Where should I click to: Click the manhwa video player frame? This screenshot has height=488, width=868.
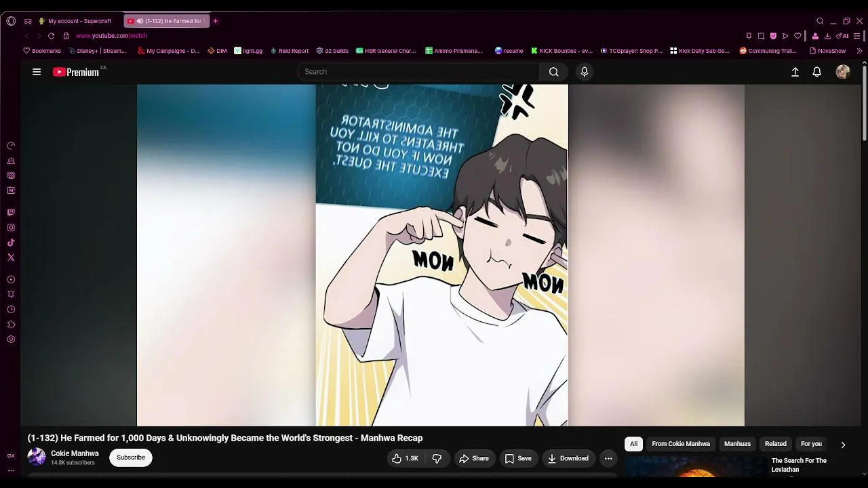coord(441,256)
